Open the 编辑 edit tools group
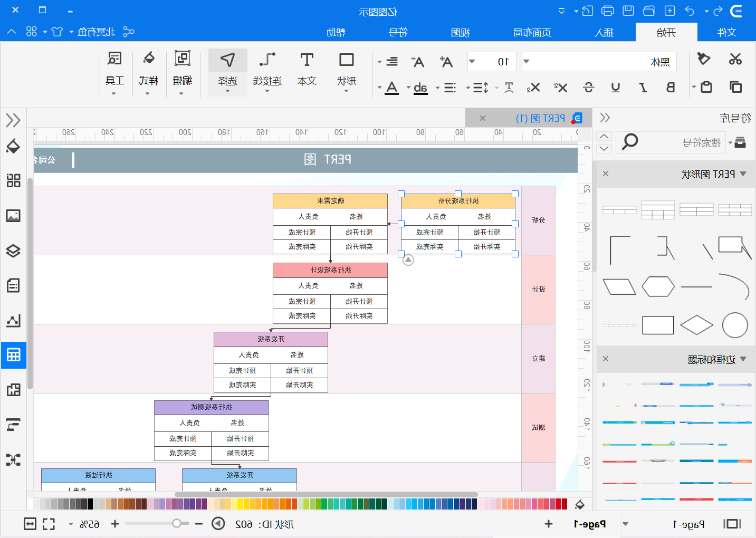The width and height of the screenshot is (756, 538). (x=182, y=72)
